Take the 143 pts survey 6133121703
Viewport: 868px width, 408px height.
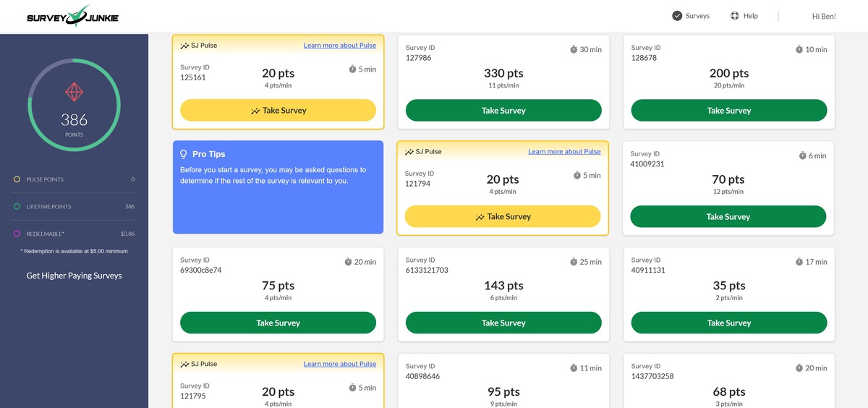coord(503,323)
